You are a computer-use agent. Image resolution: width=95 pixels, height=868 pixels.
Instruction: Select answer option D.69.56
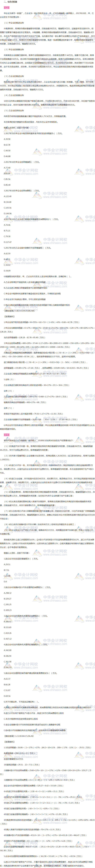[x=7, y=696]
